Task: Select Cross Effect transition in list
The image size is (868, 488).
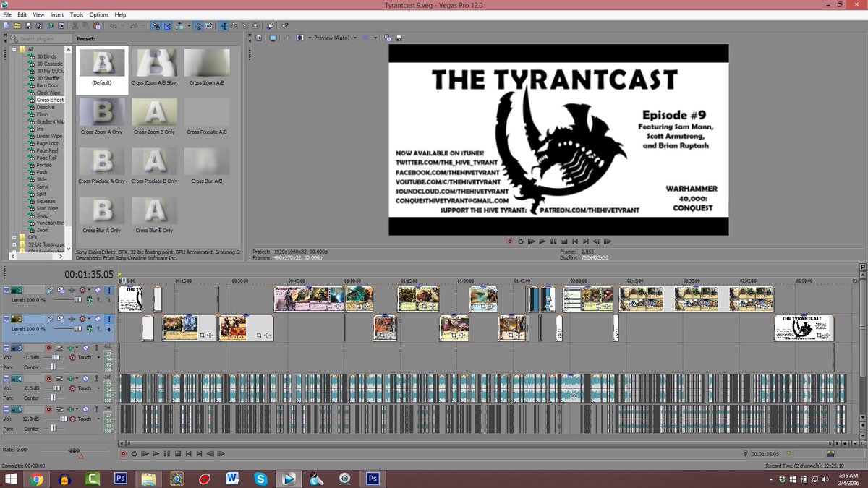Action: [x=50, y=100]
